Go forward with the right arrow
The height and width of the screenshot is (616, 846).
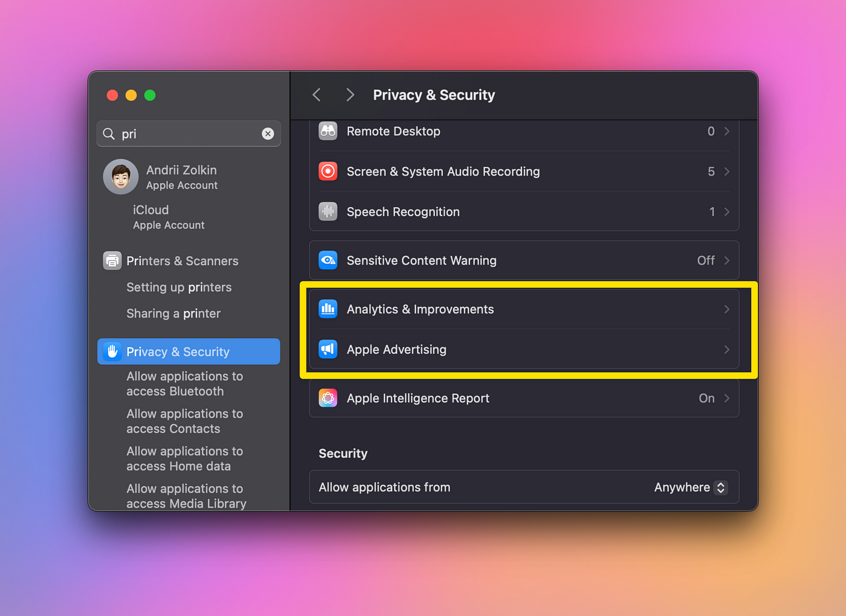pos(350,95)
